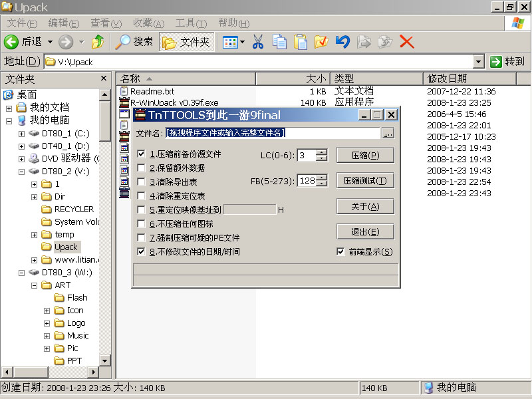Image resolution: width=532 pixels, height=399 pixels.
Task: Enable option 7 force compress suspicious PE
Action: 141,237
